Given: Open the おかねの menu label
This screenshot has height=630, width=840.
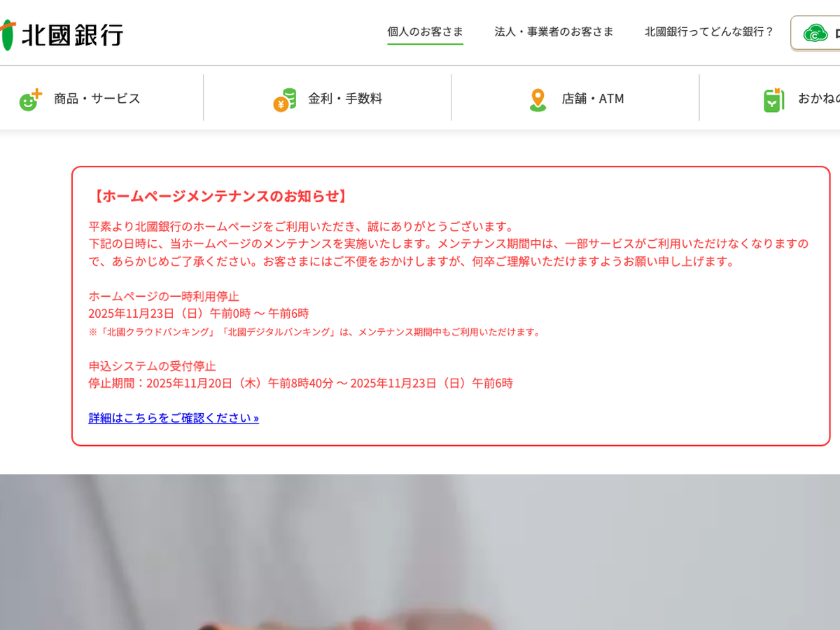Looking at the screenshot, I should (x=819, y=99).
